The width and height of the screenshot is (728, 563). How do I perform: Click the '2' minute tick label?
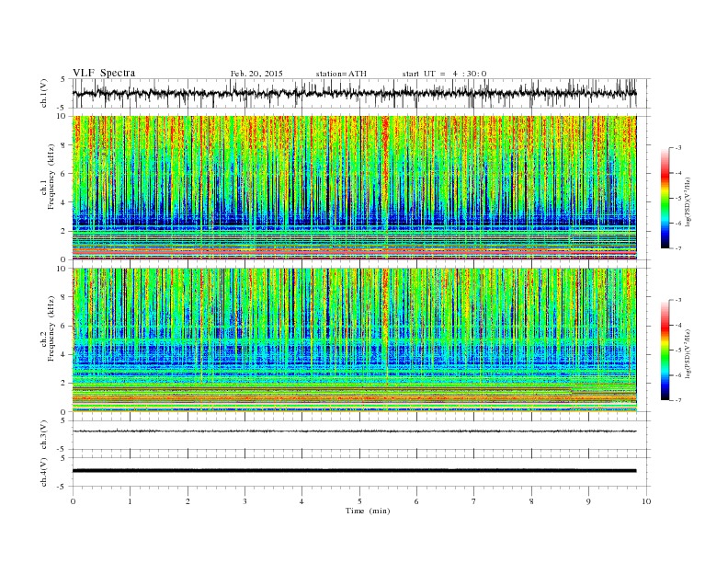188,501
